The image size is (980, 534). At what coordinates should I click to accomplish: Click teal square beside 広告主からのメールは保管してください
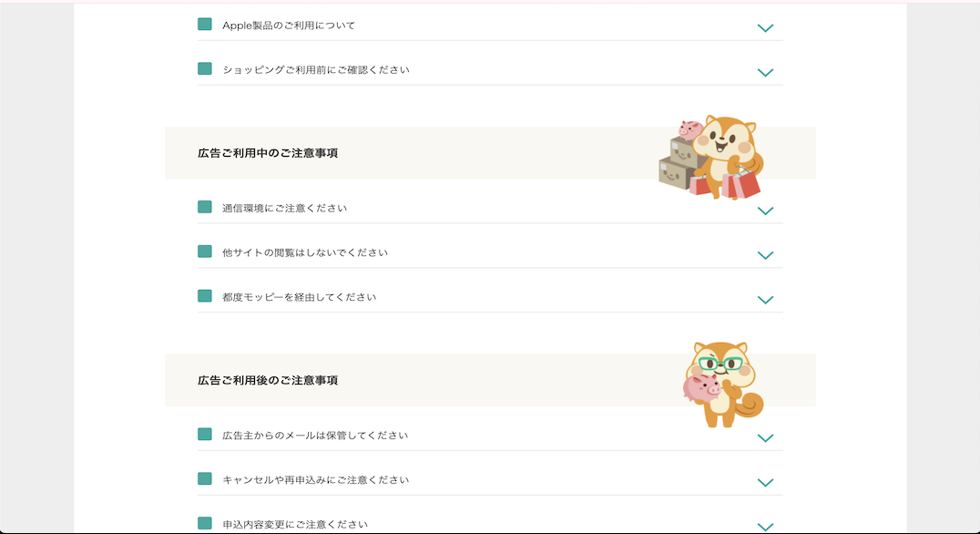click(x=204, y=435)
